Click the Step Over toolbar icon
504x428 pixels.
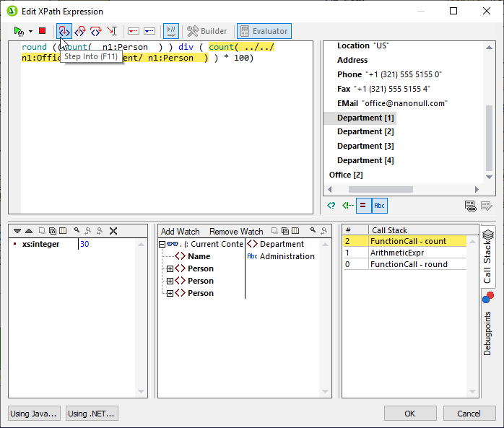pos(96,31)
